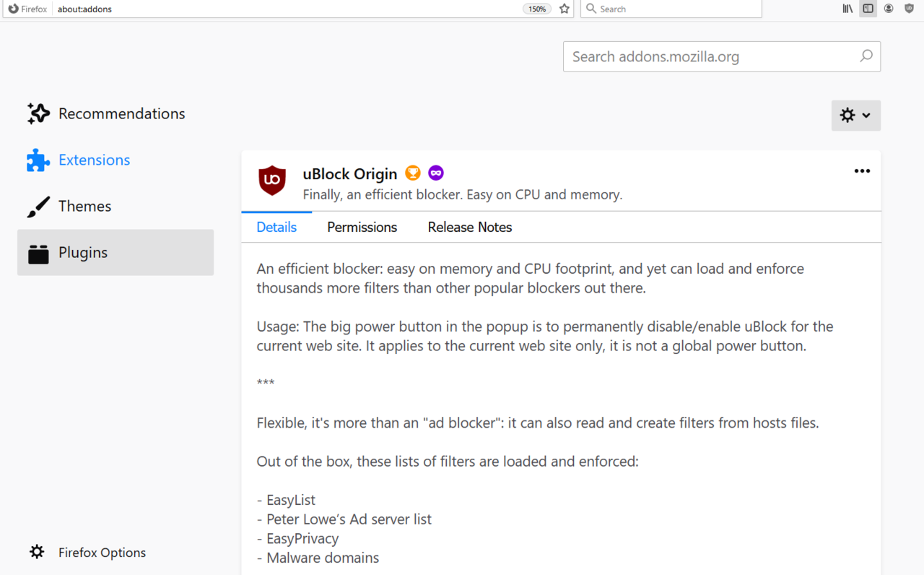Open the Firefox account icon
The height and width of the screenshot is (575, 924).
889,9
